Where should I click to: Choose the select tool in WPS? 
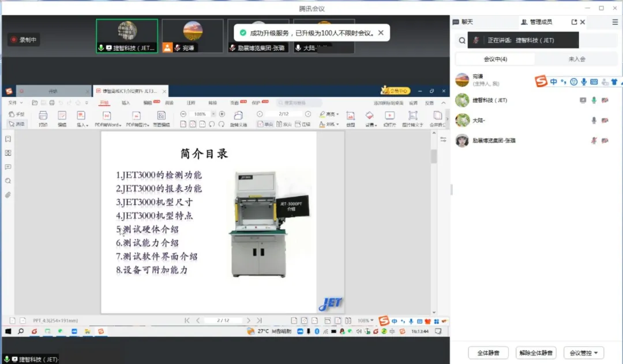click(17, 124)
